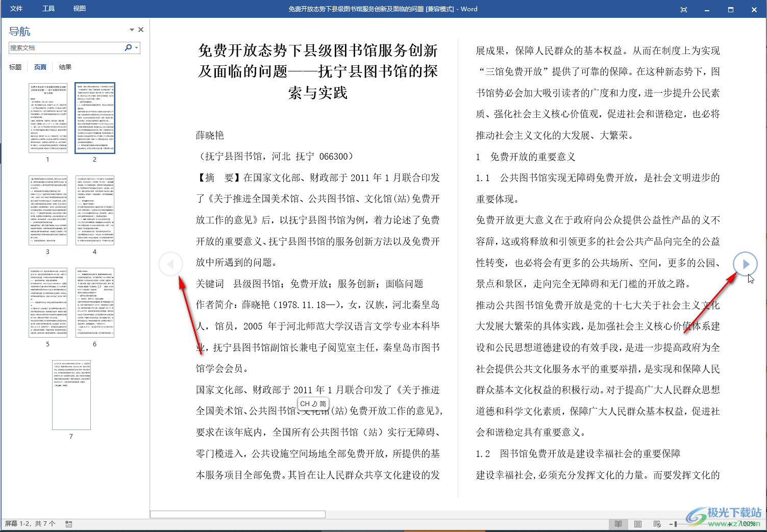
Task: Close the 导航 navigation pane
Action: click(x=141, y=30)
